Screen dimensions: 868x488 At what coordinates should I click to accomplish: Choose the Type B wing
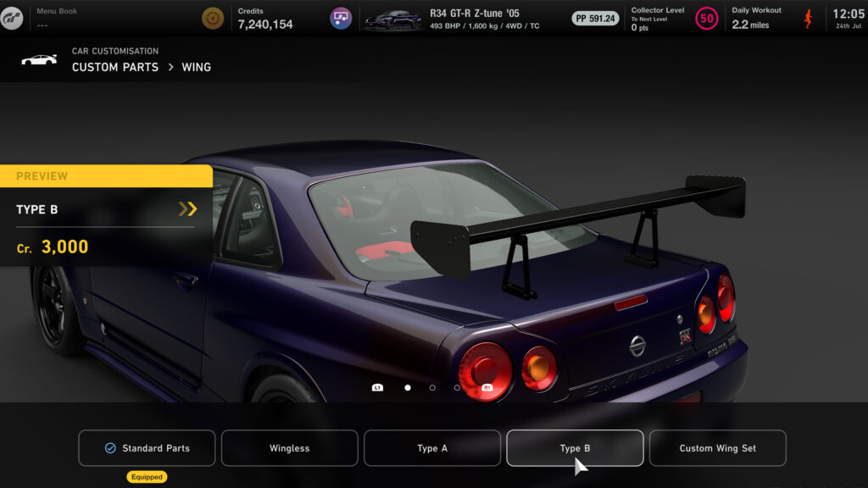coord(576,448)
